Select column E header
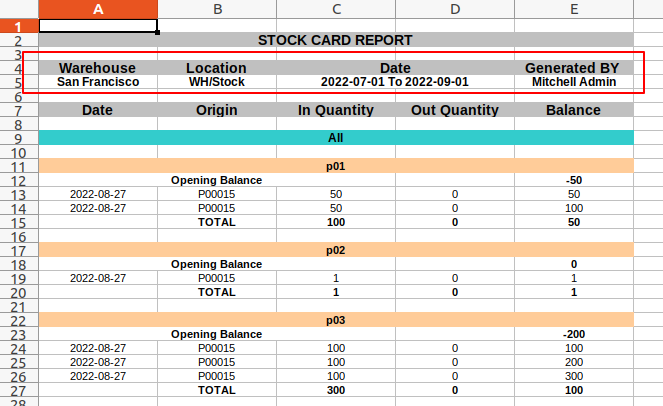Image resolution: width=663 pixels, height=406 pixels. [574, 9]
